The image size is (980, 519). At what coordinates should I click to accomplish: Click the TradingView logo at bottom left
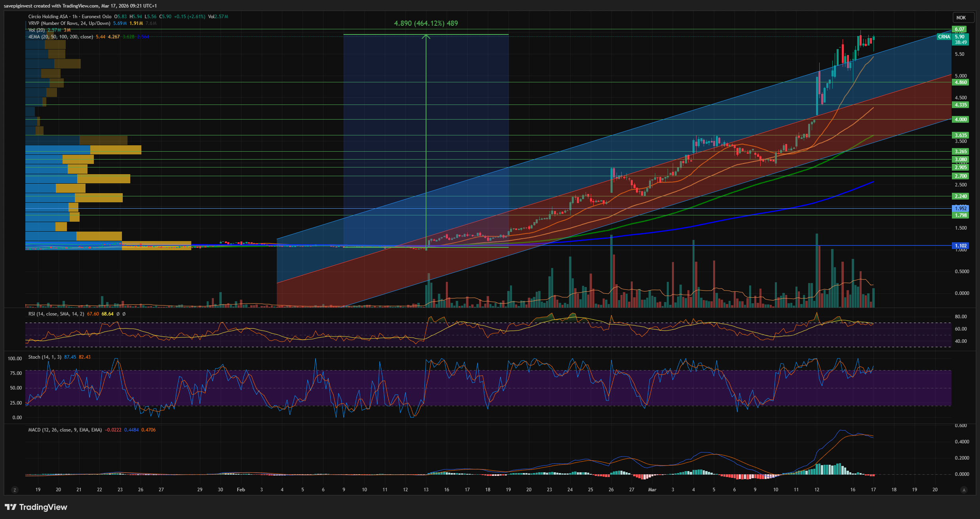click(x=36, y=507)
